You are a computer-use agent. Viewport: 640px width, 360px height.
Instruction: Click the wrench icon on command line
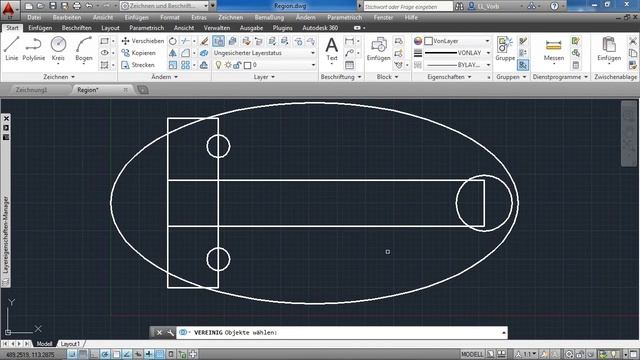pyautogui.click(x=170, y=333)
